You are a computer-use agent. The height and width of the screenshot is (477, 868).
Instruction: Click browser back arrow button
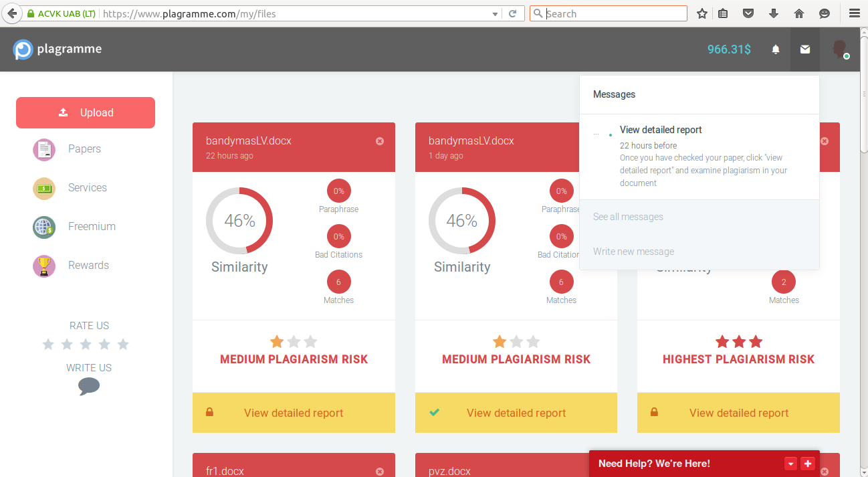pyautogui.click(x=11, y=13)
